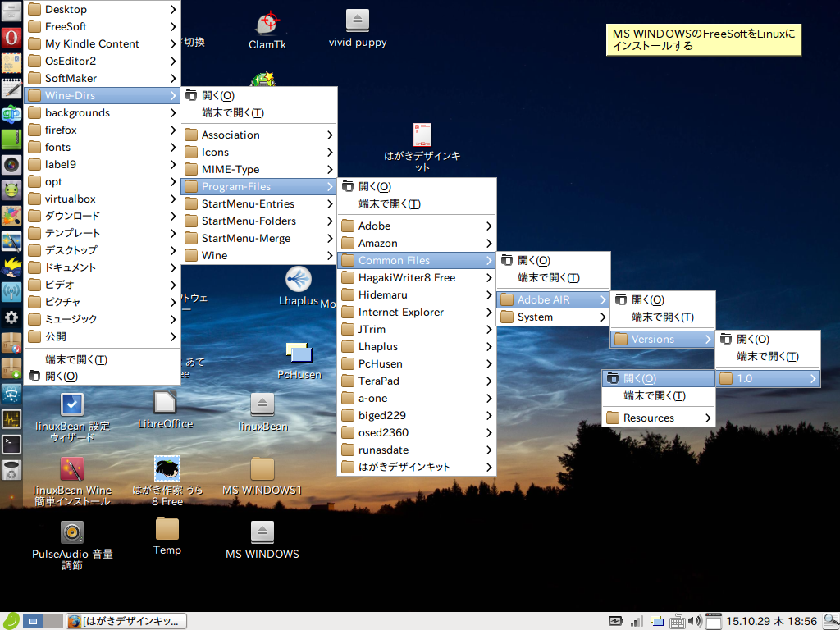
Task: Activate the はがきデザインキッ taskbar window button
Action: [126, 622]
